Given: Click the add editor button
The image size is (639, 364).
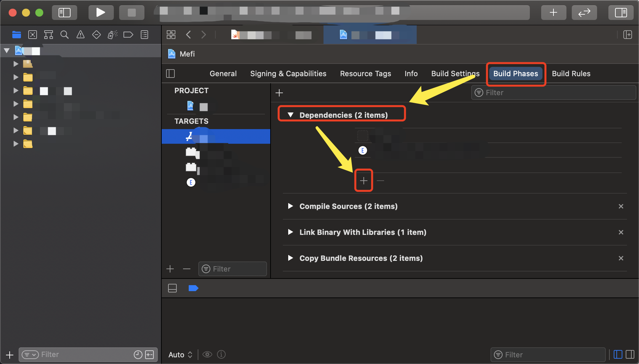Looking at the screenshot, I should coord(628,35).
